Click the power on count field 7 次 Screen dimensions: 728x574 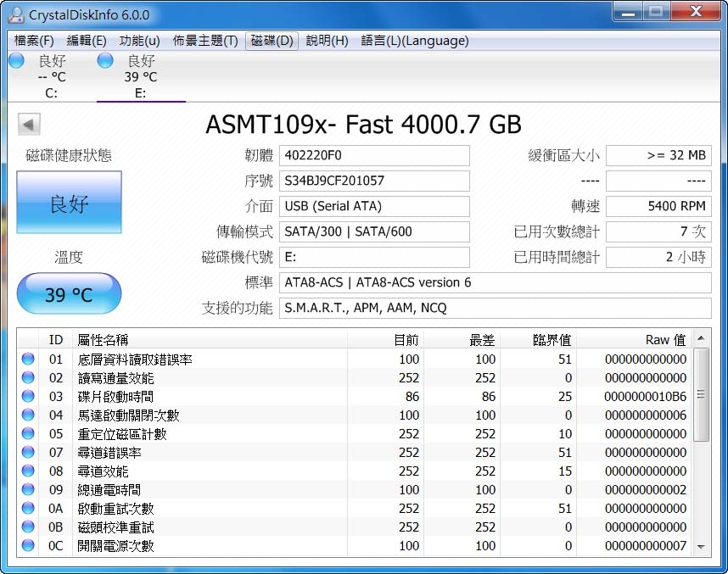tap(658, 231)
